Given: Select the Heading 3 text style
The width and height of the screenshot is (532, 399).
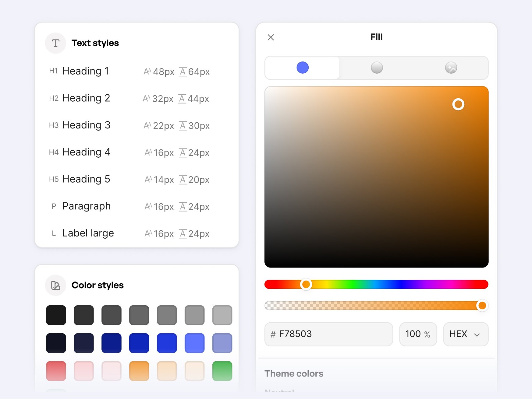Looking at the screenshot, I should tap(86, 125).
